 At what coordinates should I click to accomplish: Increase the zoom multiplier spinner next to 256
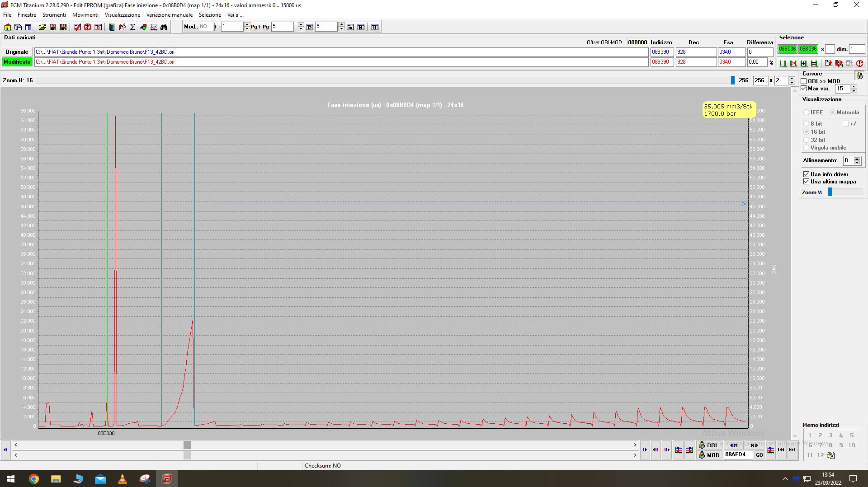coord(792,78)
